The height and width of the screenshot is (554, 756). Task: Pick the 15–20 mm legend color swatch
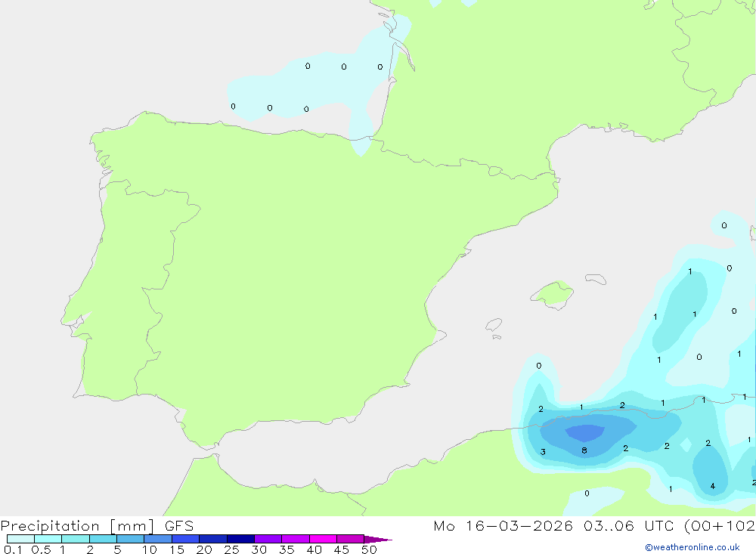tap(186, 539)
